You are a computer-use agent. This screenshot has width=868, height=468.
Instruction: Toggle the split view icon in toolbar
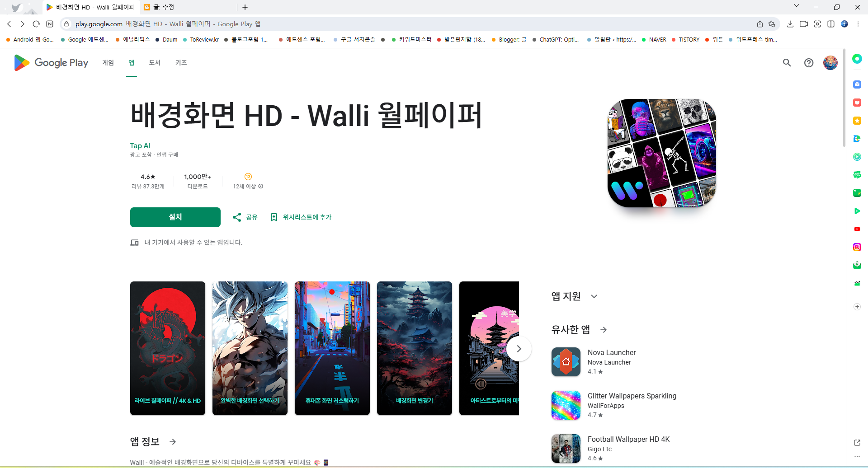coord(831,24)
